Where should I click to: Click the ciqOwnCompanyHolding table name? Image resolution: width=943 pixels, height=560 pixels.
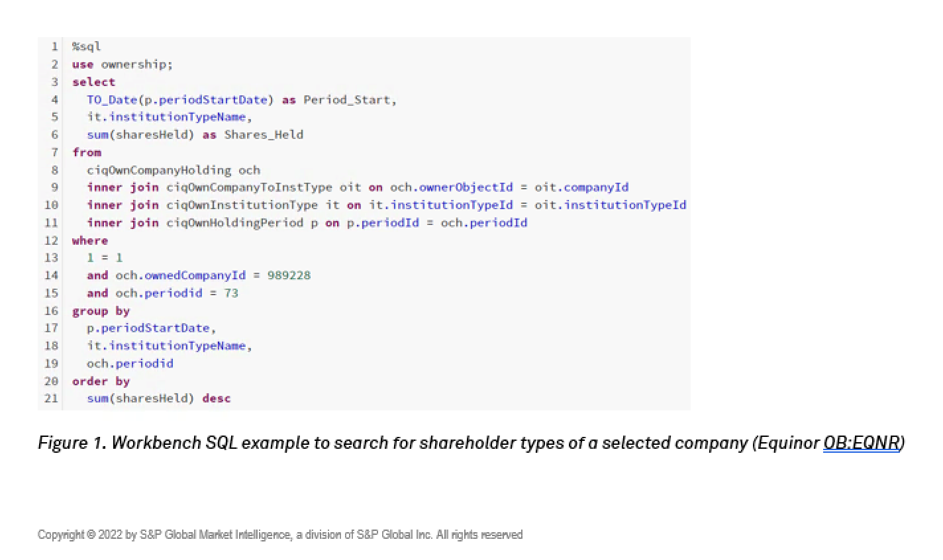tap(159, 170)
